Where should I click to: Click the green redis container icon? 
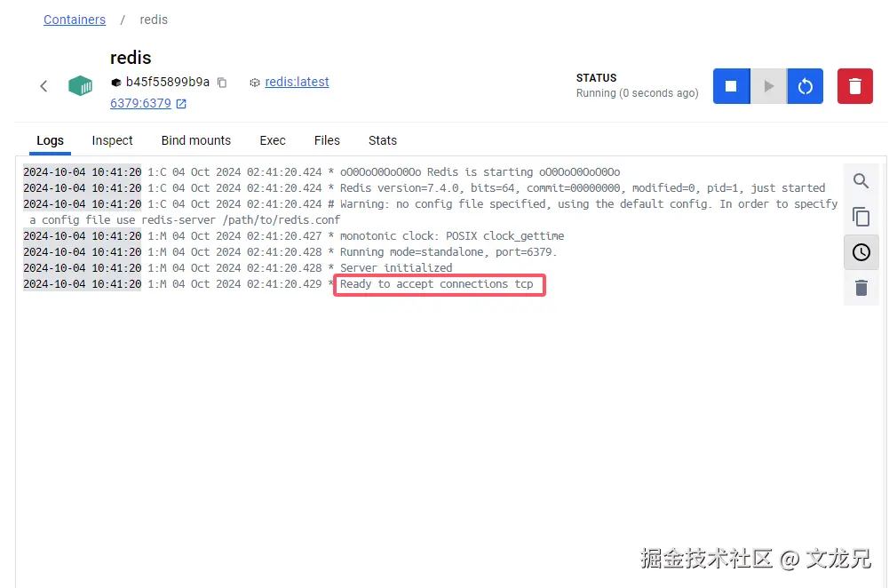tap(80, 85)
